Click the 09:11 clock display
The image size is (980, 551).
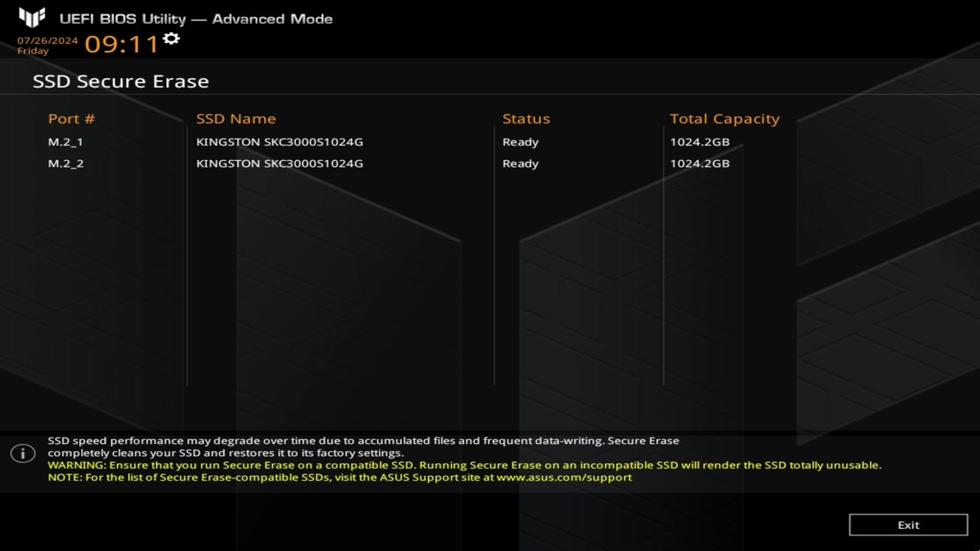[x=122, y=44]
